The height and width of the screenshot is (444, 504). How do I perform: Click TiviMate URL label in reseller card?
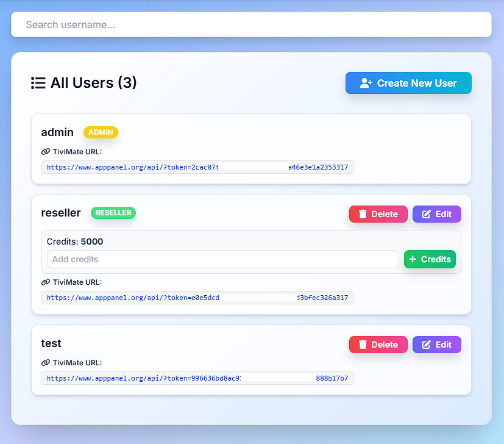pyautogui.click(x=77, y=282)
